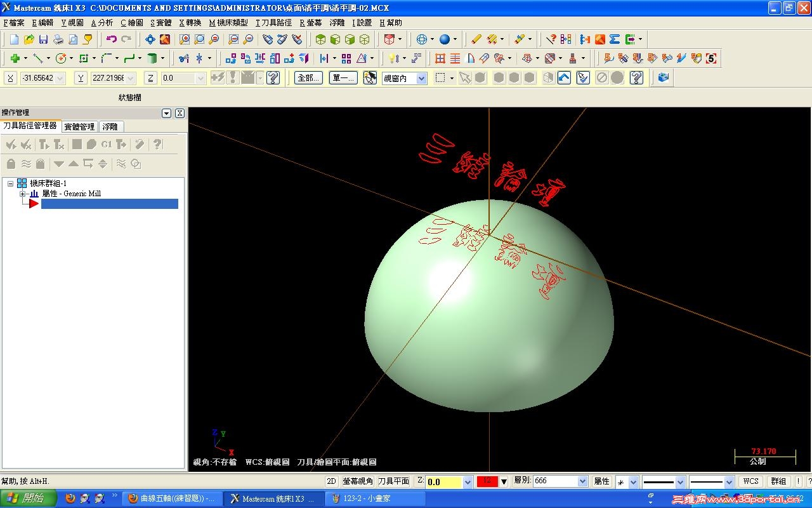Expand the 屬性 - Generic Mill node
This screenshot has width=812, height=508.
click(x=22, y=194)
